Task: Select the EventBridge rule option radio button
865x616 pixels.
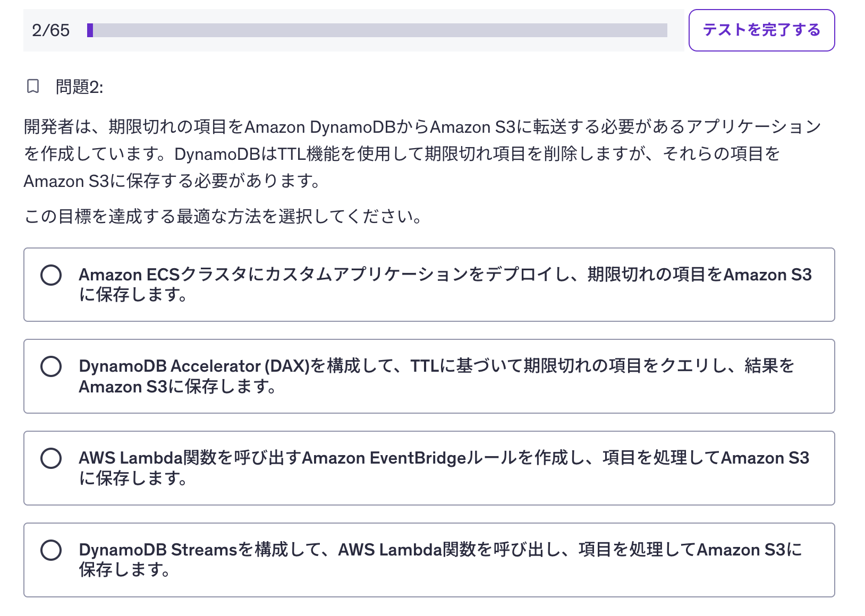Action: tap(51, 458)
